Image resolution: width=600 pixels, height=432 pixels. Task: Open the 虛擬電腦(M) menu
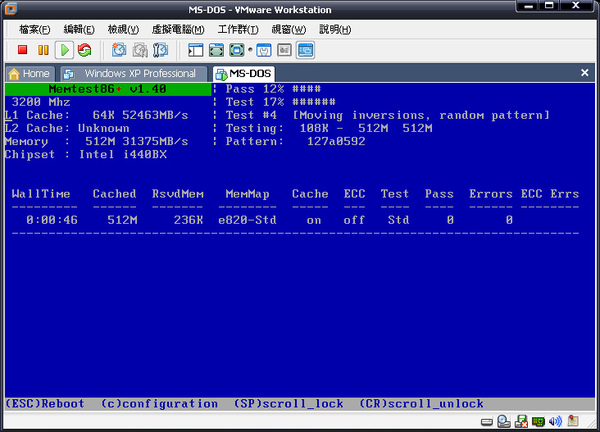pos(178,29)
